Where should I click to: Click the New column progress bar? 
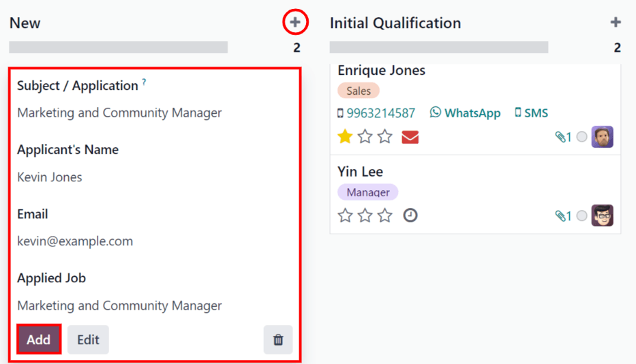click(119, 48)
